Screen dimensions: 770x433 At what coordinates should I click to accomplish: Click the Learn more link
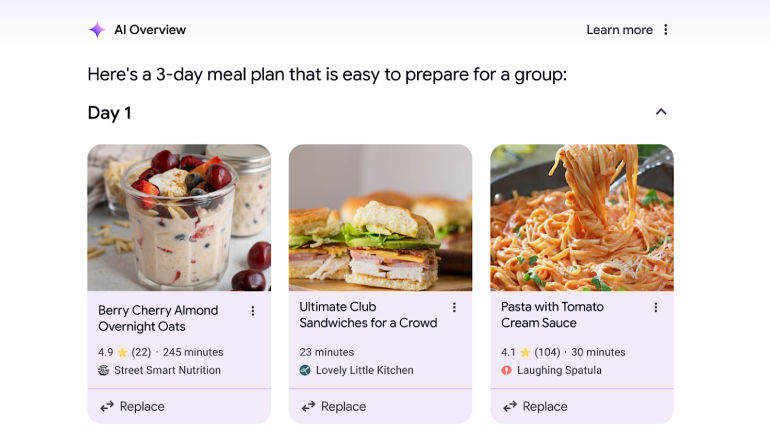click(x=619, y=30)
